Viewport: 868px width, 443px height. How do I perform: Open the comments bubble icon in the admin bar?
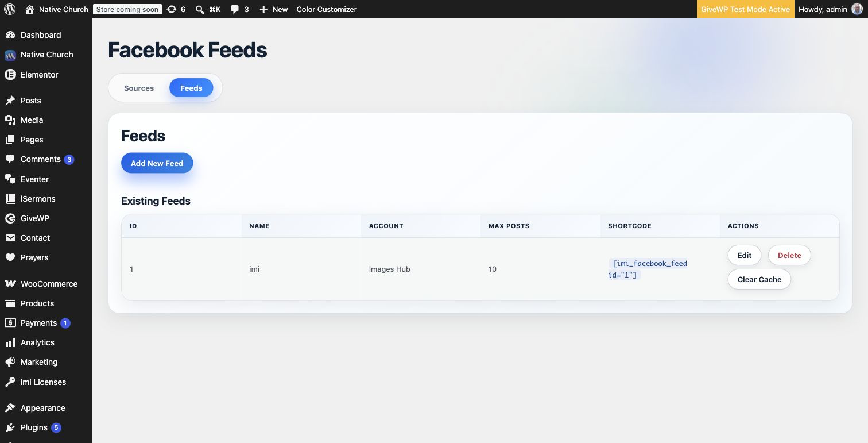235,9
